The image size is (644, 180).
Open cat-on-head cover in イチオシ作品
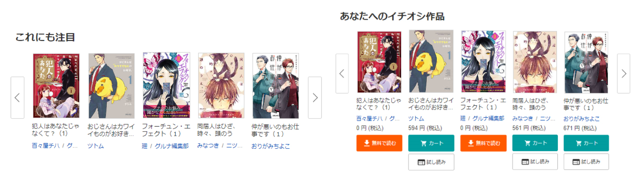point(535,62)
